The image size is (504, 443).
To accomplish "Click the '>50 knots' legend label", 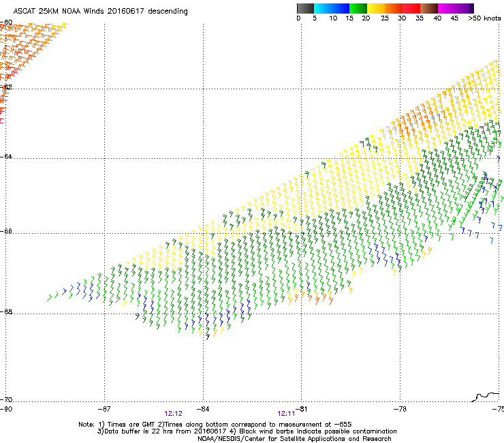I will click(x=484, y=18).
